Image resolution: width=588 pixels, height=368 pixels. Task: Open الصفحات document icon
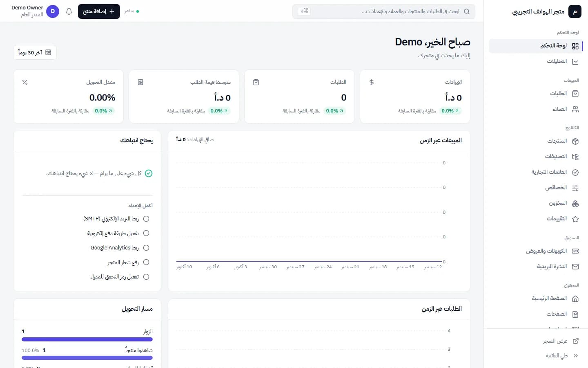[575, 314]
